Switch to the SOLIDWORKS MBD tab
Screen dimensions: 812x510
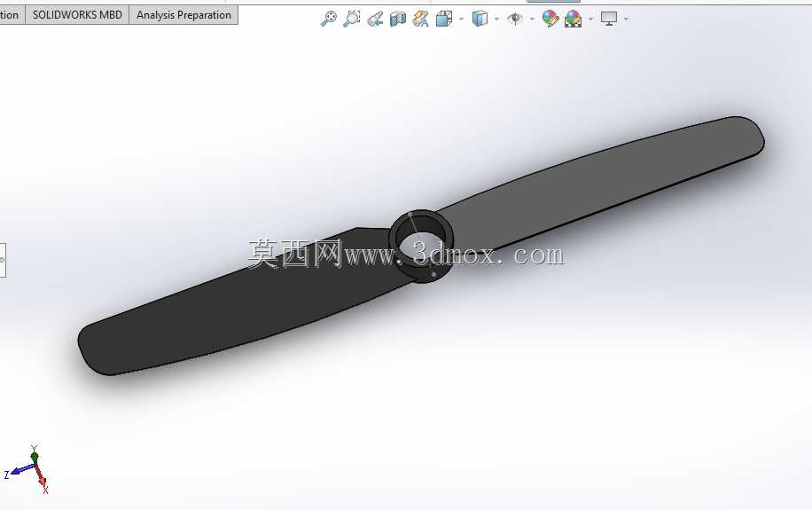point(77,15)
